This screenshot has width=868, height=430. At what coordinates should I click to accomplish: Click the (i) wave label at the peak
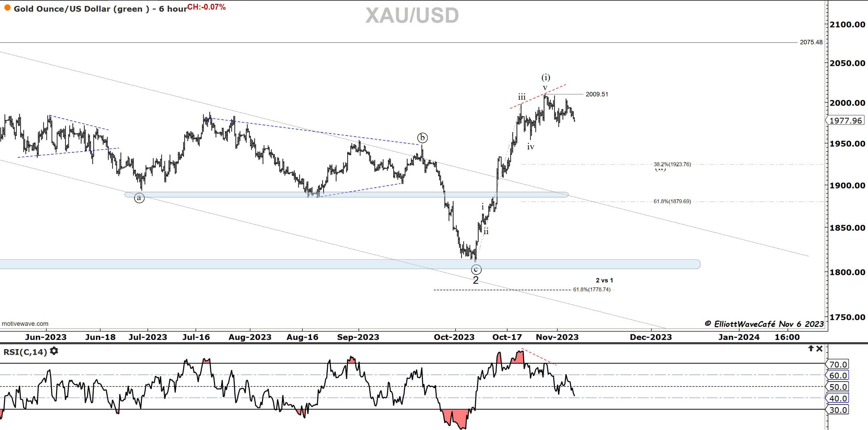coord(546,77)
